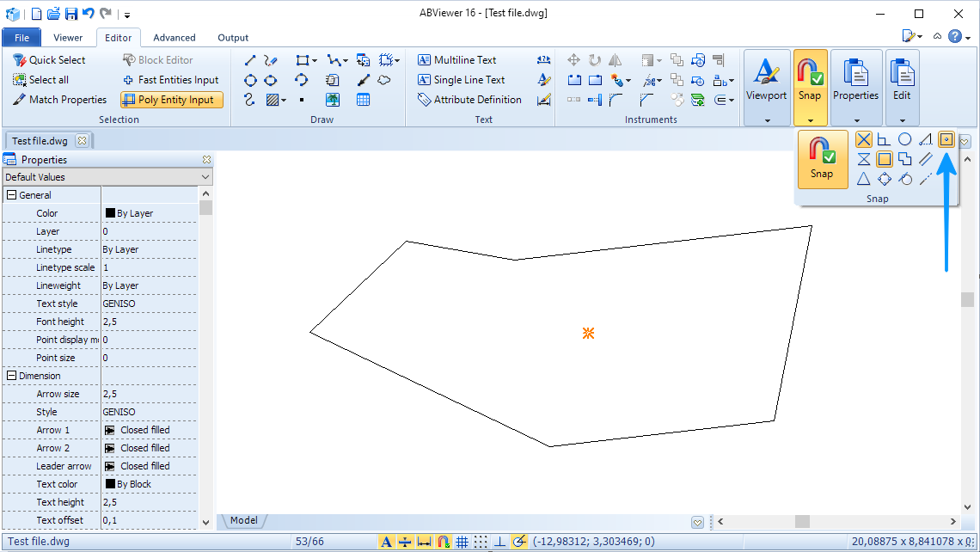Select the Table tool in the Draw panel

363,99
